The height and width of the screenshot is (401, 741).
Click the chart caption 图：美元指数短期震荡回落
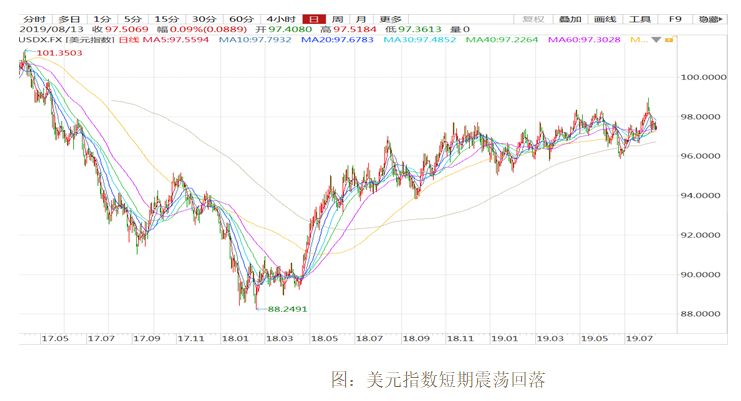click(x=438, y=379)
